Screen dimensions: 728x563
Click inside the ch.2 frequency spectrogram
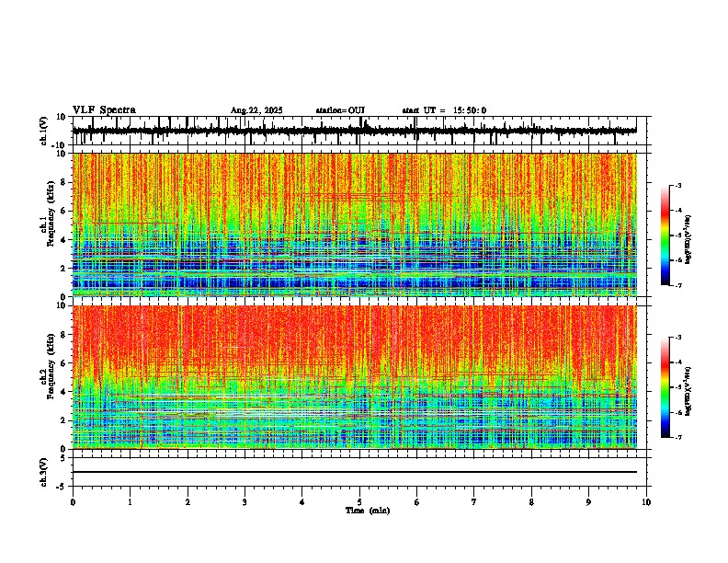[355, 377]
